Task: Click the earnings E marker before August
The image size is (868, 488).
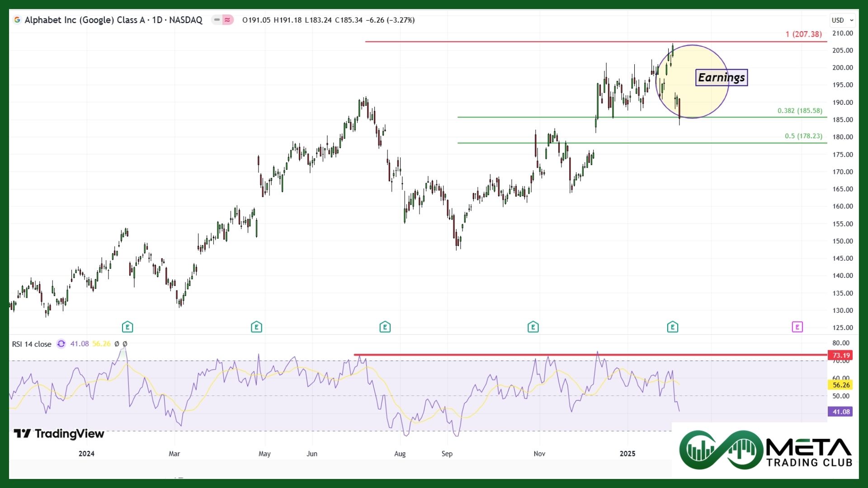Action: click(x=385, y=327)
